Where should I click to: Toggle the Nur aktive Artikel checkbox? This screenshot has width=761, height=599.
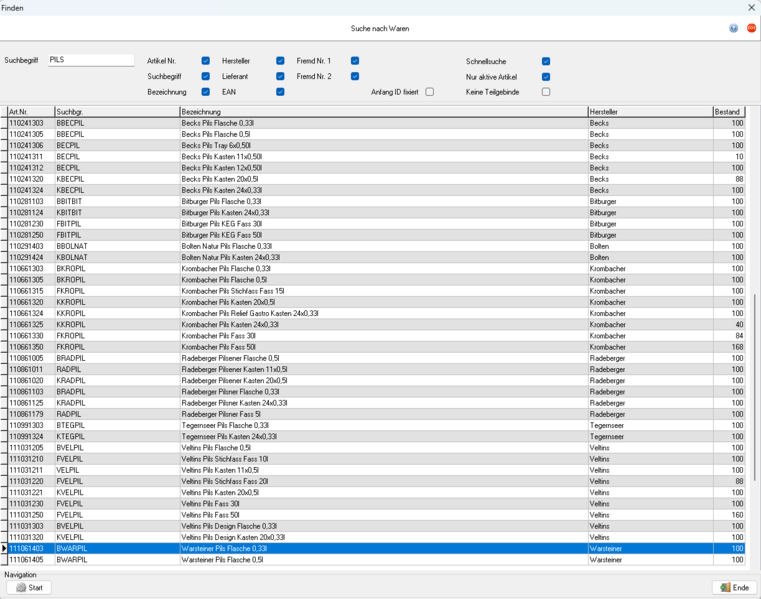coord(546,77)
